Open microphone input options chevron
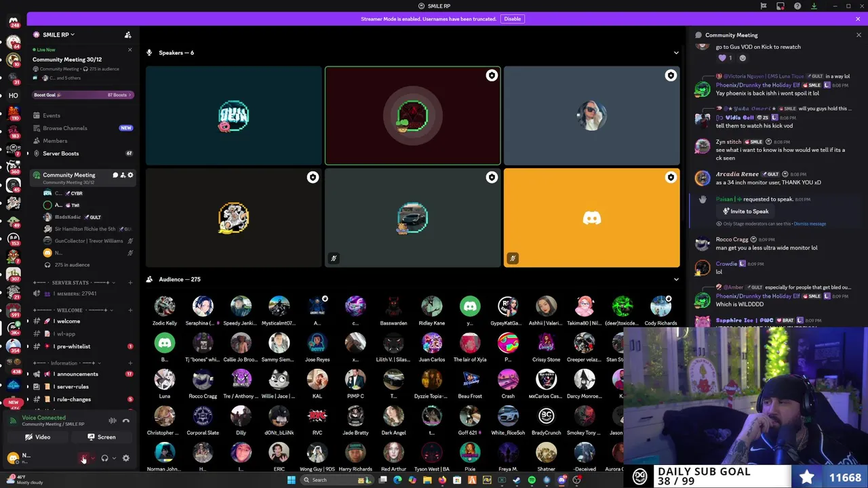Image resolution: width=868 pixels, height=488 pixels. pos(93,459)
